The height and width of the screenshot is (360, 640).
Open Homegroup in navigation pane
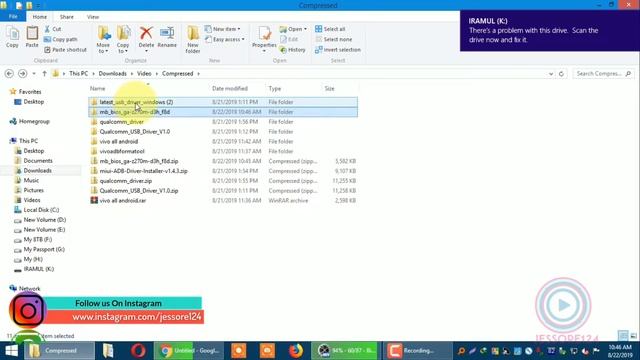click(34, 121)
